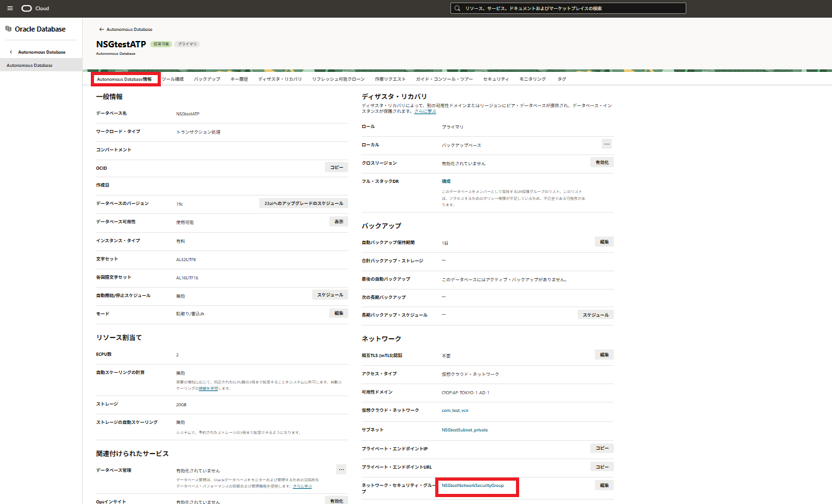Switch to the ツール構成 tab
832x504 pixels.
pos(172,79)
